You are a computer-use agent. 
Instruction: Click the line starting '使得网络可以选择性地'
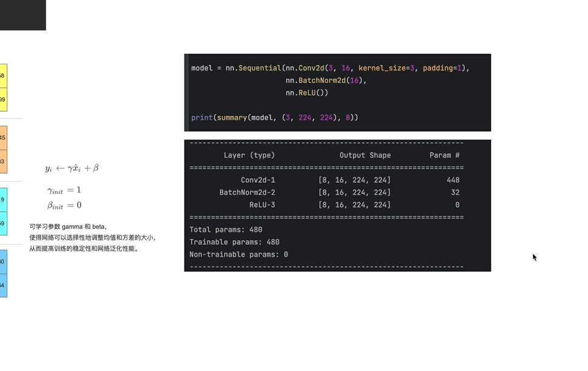coord(92,237)
